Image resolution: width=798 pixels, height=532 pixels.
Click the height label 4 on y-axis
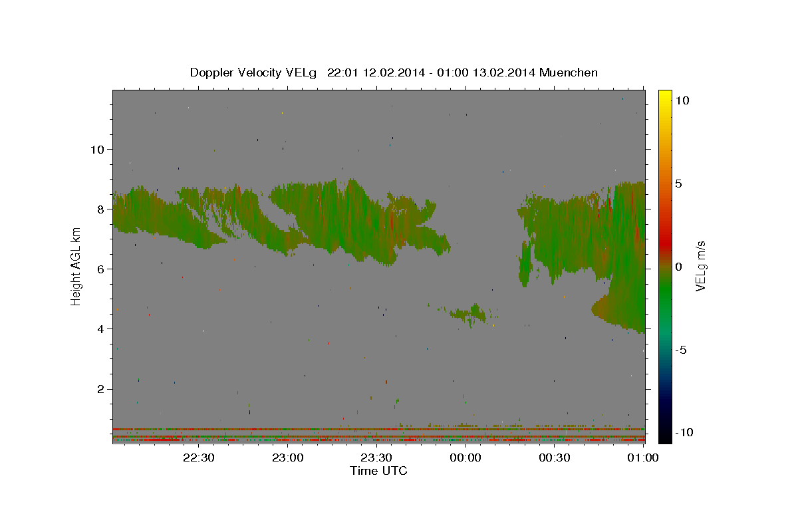point(100,329)
